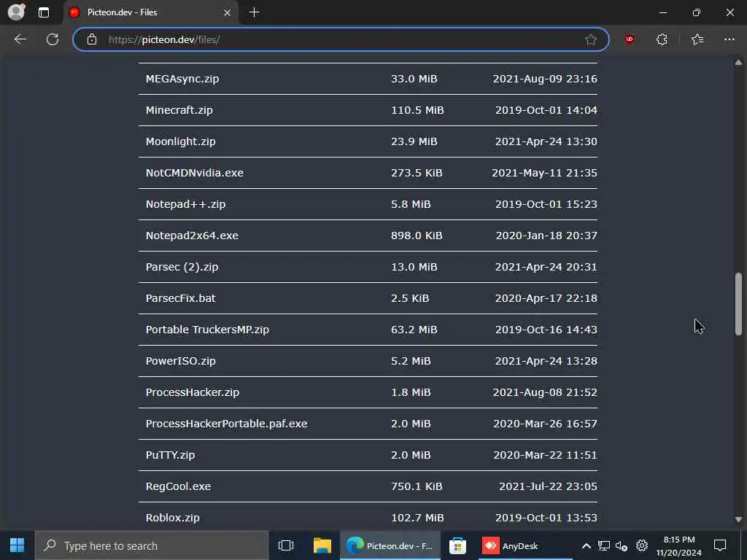Open the Windows Start menu
This screenshot has width=747, height=560.
[18, 545]
